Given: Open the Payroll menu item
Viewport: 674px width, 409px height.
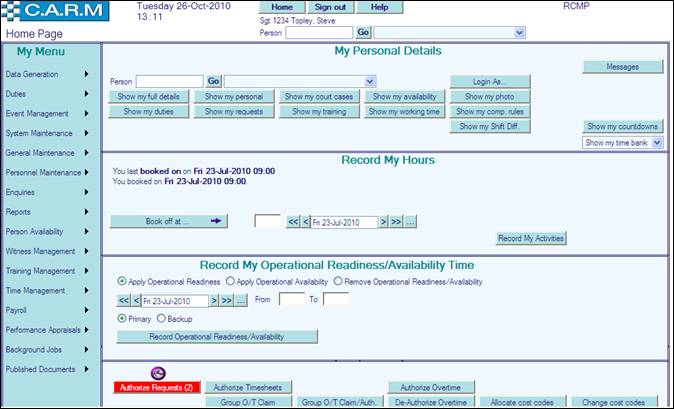Looking at the screenshot, I should [x=50, y=310].
